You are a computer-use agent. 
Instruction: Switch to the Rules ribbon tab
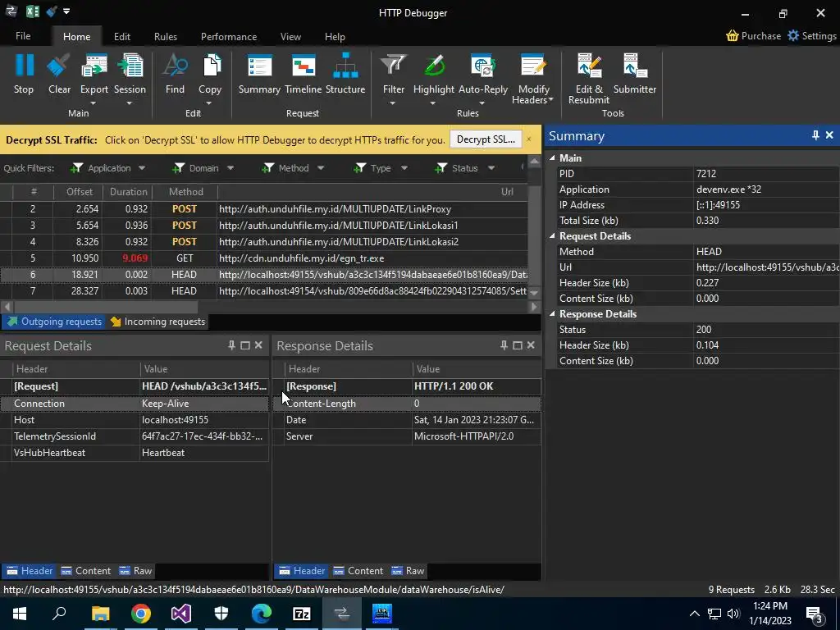coord(166,36)
